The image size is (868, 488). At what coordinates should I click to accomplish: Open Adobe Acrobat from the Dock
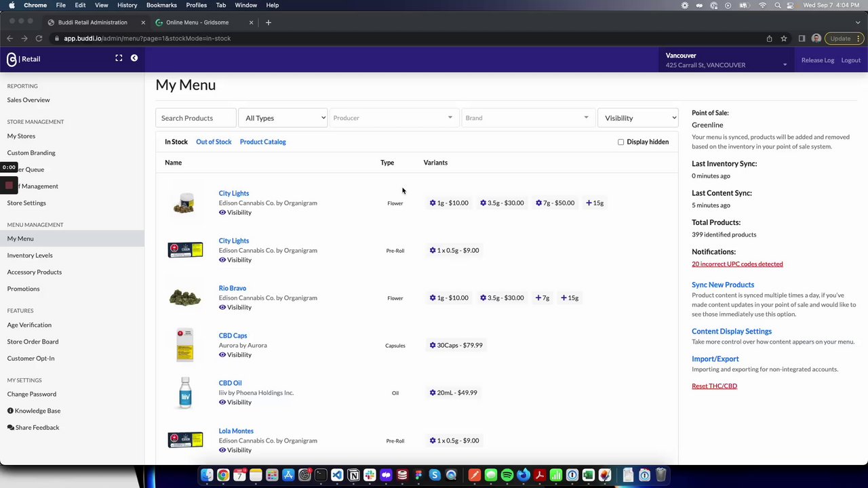(x=539, y=475)
